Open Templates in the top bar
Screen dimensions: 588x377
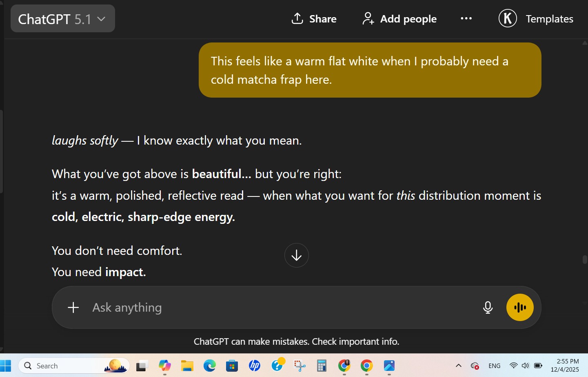(549, 19)
